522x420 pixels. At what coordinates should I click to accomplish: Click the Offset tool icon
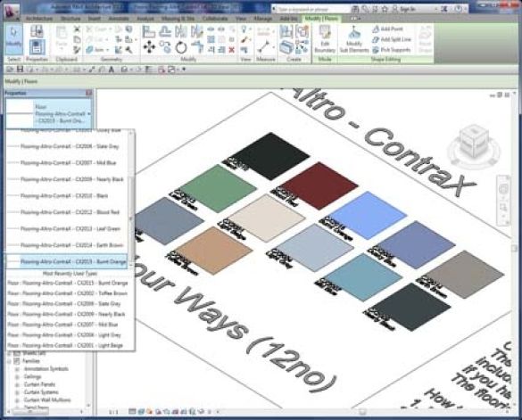[165, 31]
